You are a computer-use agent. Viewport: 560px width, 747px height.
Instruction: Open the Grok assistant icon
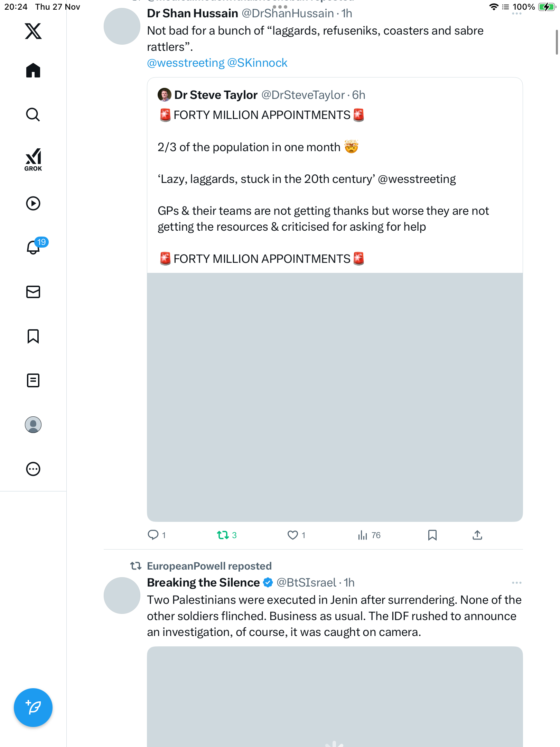point(33,159)
